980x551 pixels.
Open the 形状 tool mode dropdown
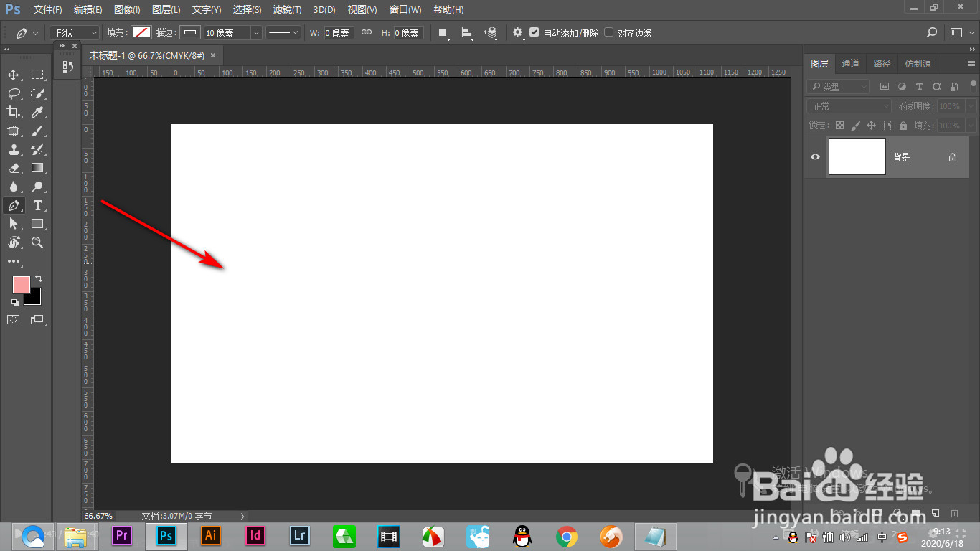click(75, 33)
